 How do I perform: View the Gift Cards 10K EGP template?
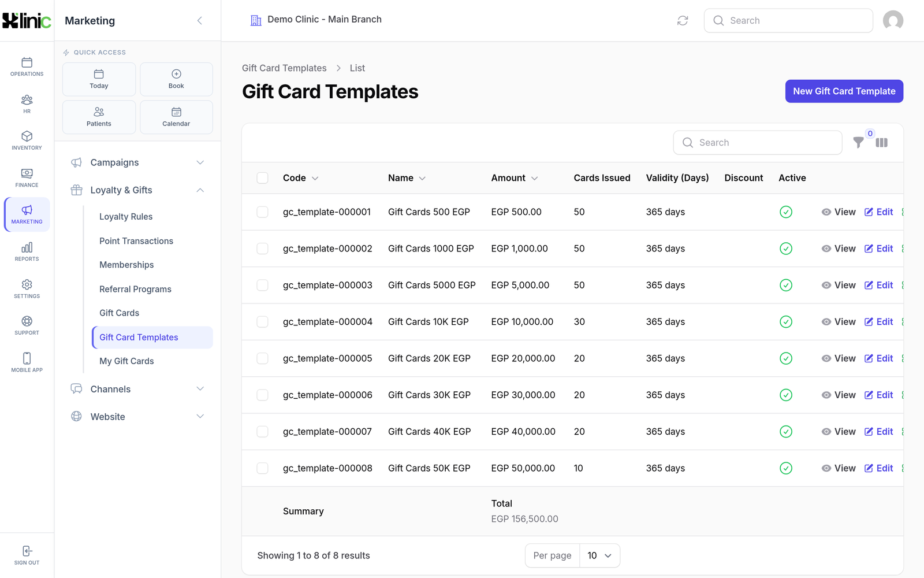point(839,322)
